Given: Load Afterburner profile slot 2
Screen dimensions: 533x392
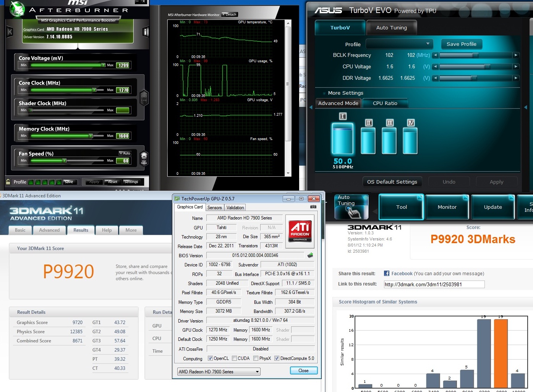Looking at the screenshot, I should (x=38, y=182).
